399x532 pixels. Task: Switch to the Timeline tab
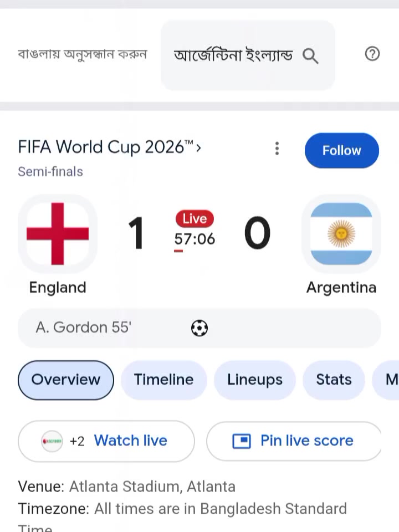pyautogui.click(x=164, y=380)
